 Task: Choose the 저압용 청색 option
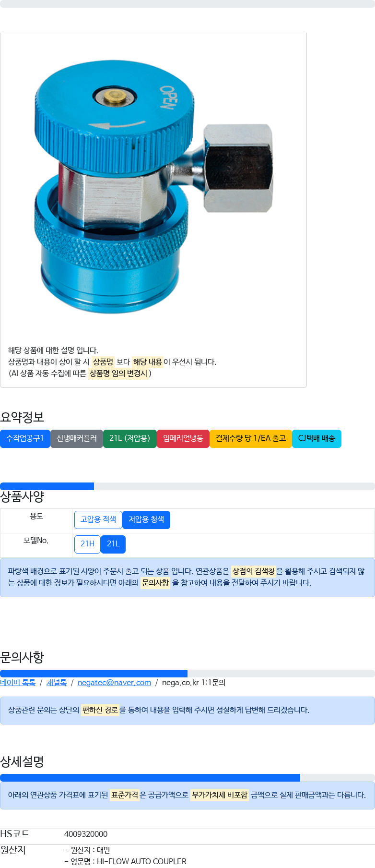[146, 519]
